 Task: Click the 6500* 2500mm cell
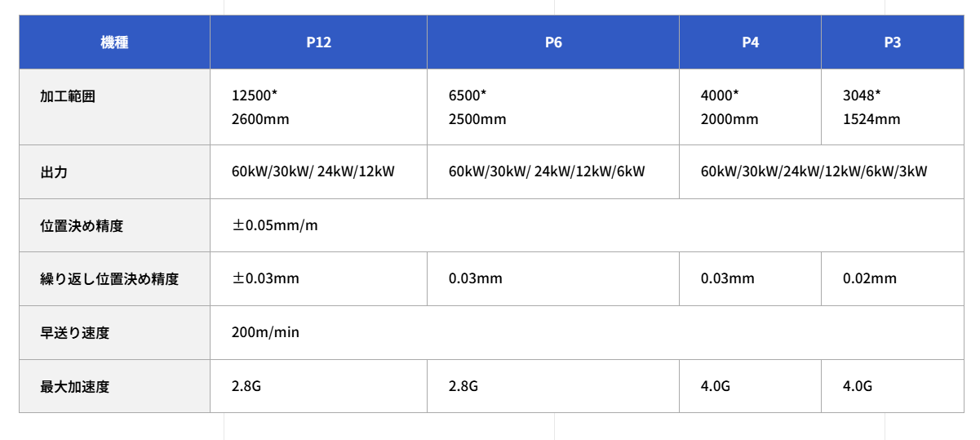[x=477, y=107]
